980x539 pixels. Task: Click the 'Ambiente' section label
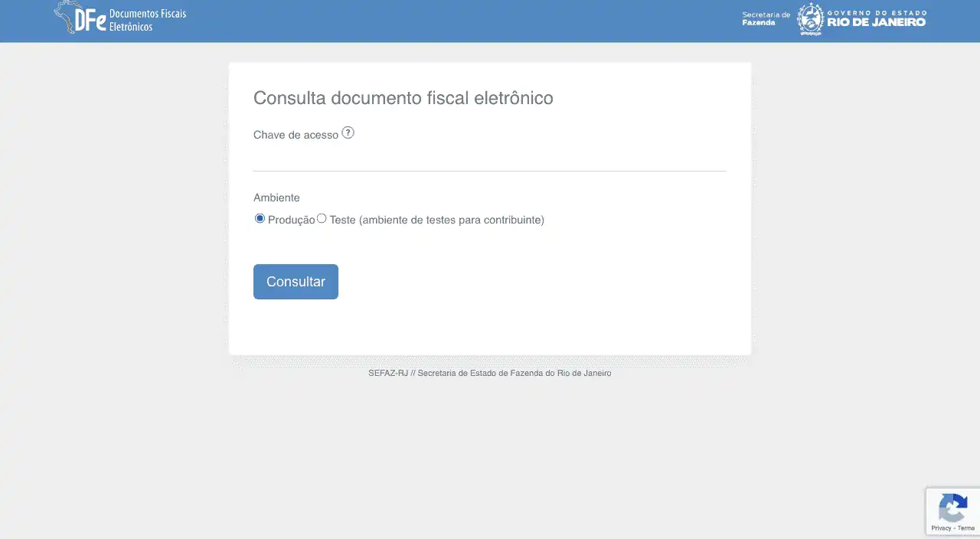click(276, 198)
